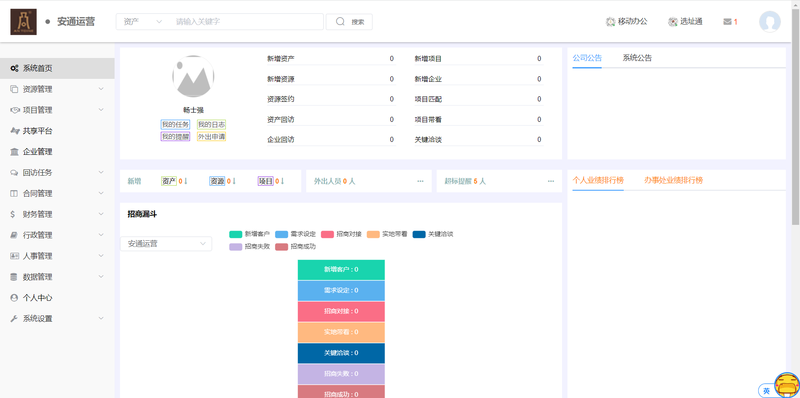Click the 合同管理 sidebar icon
Screen dimensions: 800x398
[14, 193]
